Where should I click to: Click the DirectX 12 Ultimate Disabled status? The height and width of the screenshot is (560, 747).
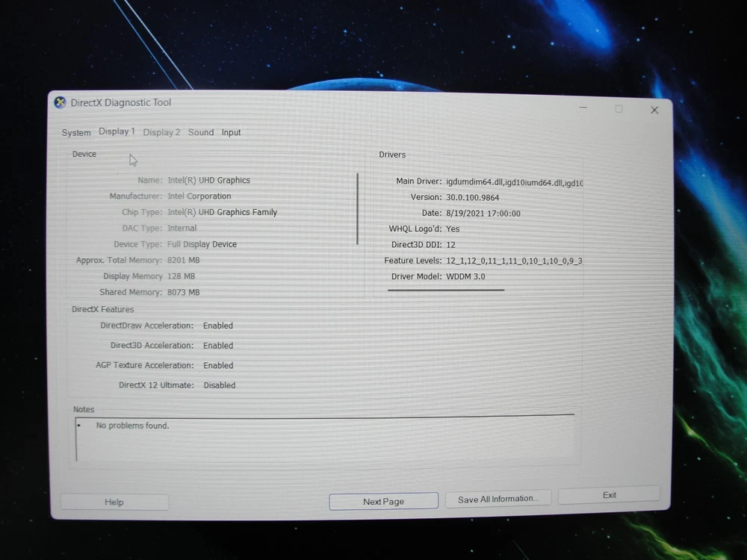tap(220, 385)
